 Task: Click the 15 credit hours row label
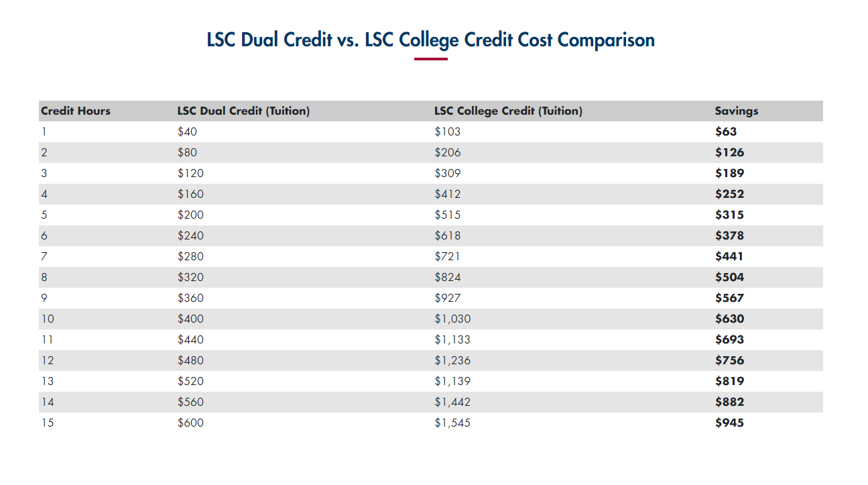tap(47, 423)
